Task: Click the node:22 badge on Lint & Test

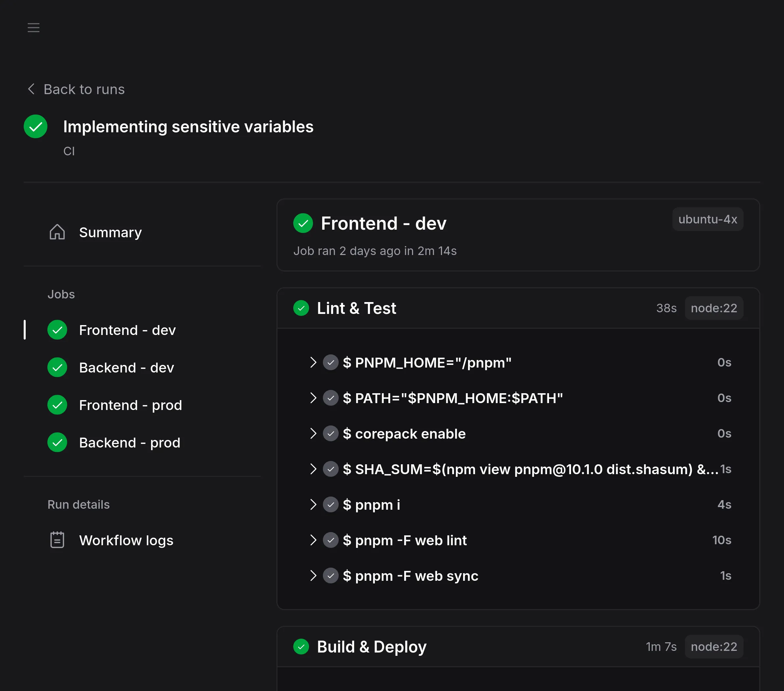Action: coord(714,308)
